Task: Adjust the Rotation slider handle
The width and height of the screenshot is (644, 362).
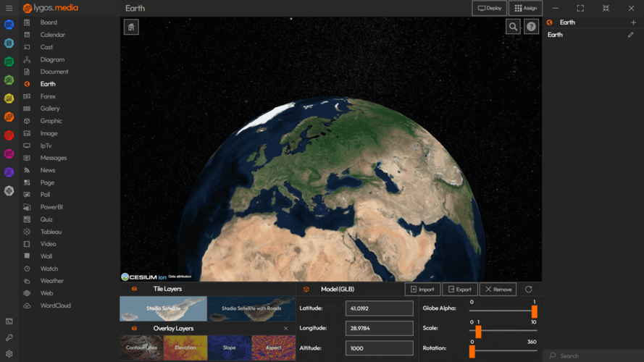Action: pos(472,351)
